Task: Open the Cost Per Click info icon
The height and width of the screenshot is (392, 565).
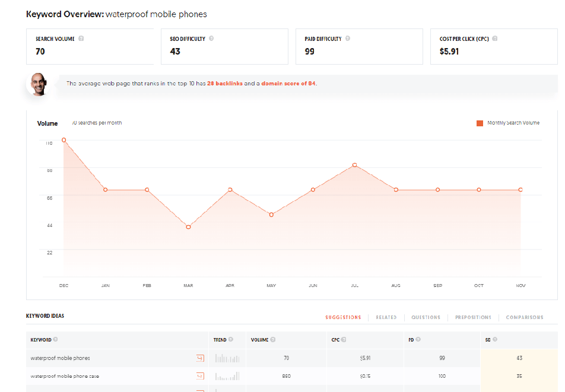Action: pyautogui.click(x=494, y=39)
